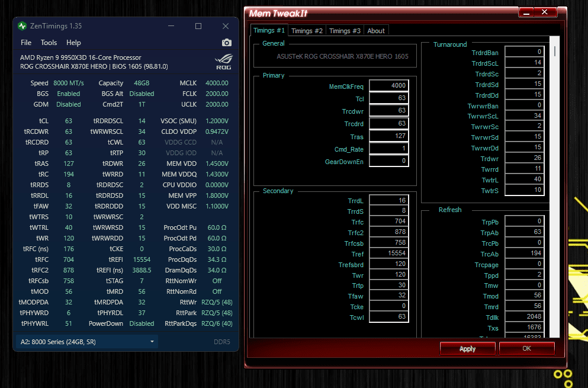Screen dimensions: 588x388
Task: Click the AMD Ryzen 9 9950X3D processor text
Action: [81, 57]
